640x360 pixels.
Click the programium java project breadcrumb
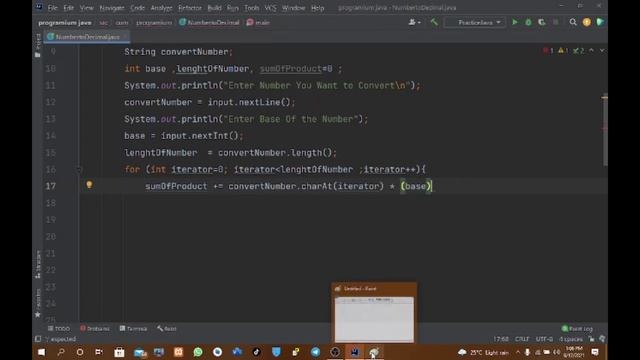[x=64, y=23]
